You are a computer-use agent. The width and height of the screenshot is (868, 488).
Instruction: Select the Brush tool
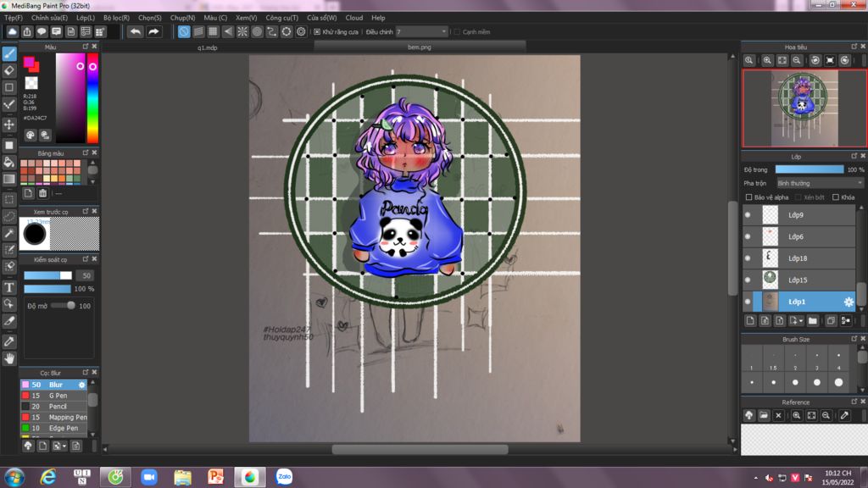tap(9, 53)
